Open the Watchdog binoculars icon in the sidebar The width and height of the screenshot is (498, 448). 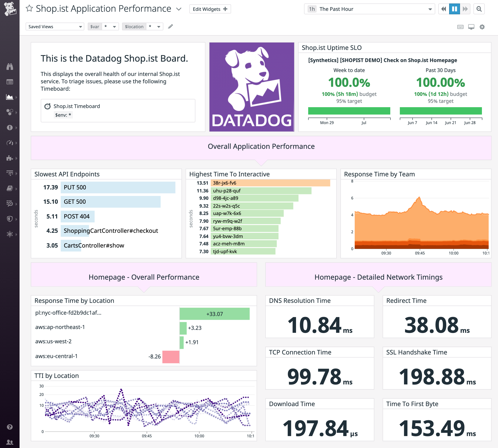10,66
